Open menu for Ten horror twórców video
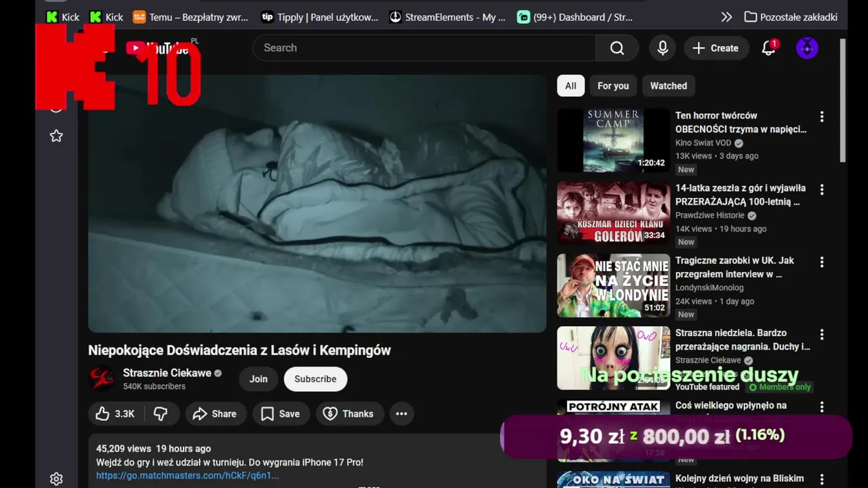Image resolution: width=868 pixels, height=488 pixels. click(822, 117)
